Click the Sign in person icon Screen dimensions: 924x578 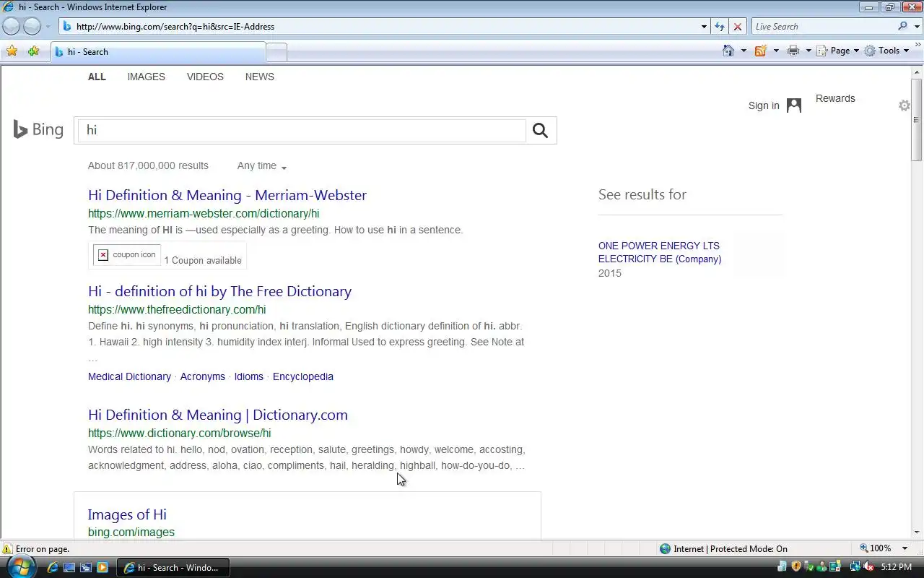(794, 105)
